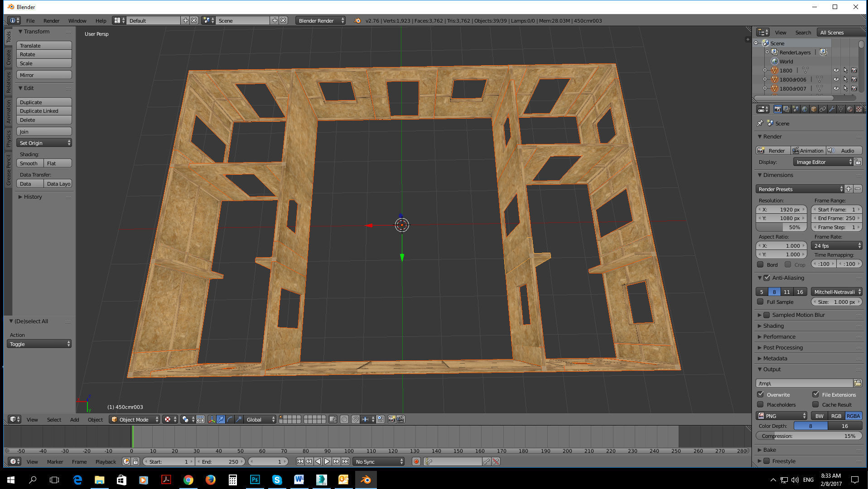Toggle proportional editing circle icon
868x489 pixels.
coord(344,419)
